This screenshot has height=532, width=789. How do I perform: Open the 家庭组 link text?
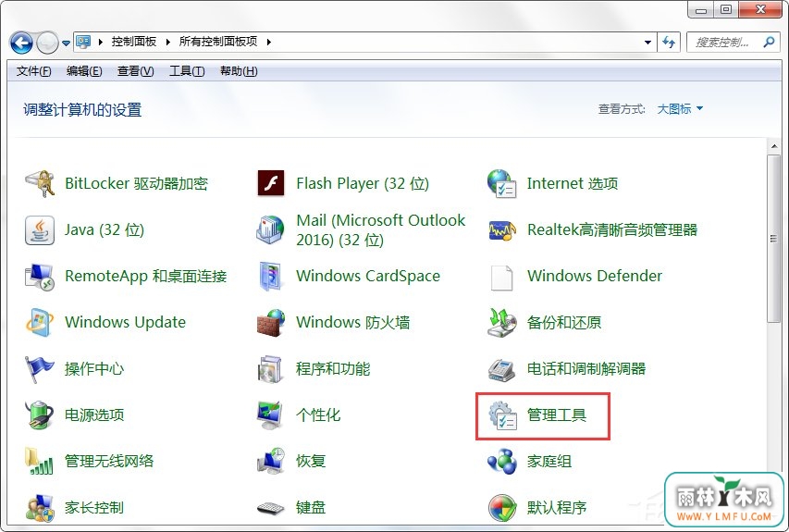549,461
